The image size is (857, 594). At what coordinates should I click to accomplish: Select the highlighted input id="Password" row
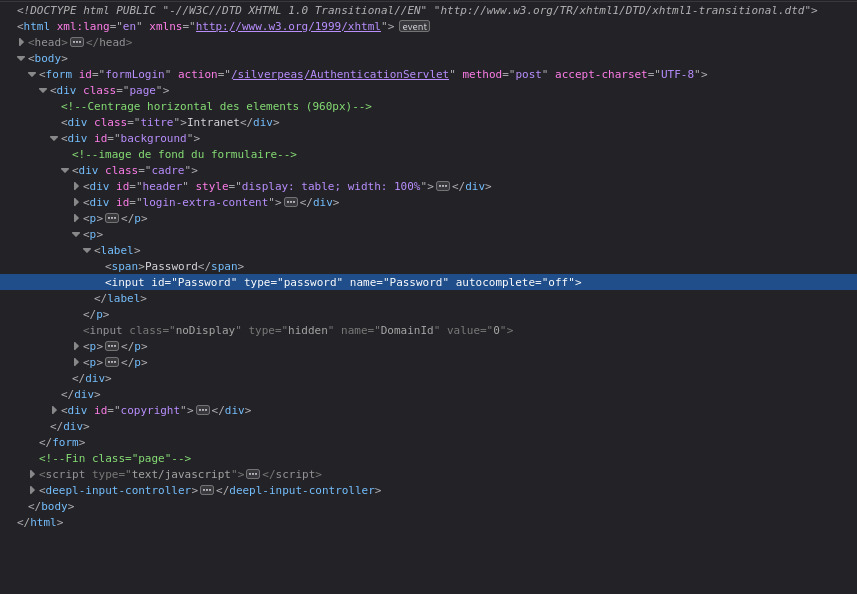[x=428, y=282]
